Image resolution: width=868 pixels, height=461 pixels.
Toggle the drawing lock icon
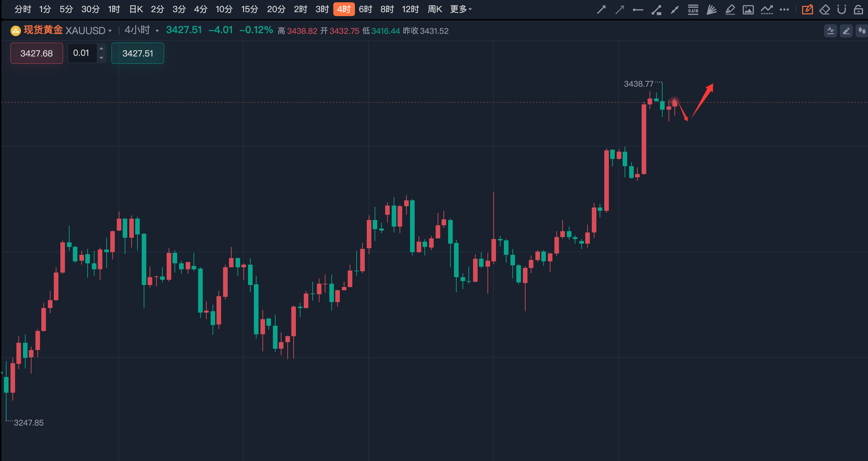858,10
